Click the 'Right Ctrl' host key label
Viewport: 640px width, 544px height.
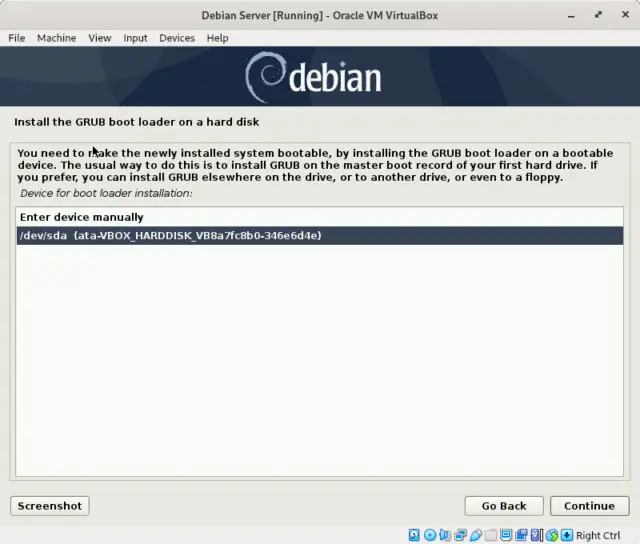click(x=598, y=535)
